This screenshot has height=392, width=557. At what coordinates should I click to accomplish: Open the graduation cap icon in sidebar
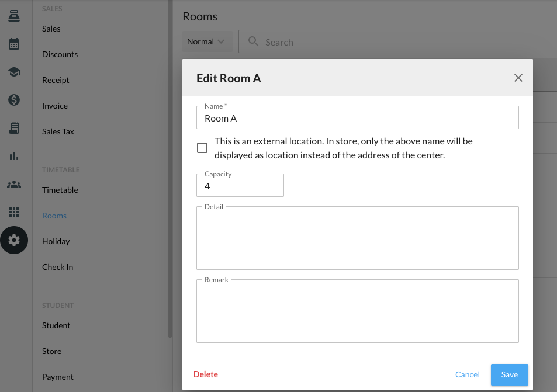(14, 72)
